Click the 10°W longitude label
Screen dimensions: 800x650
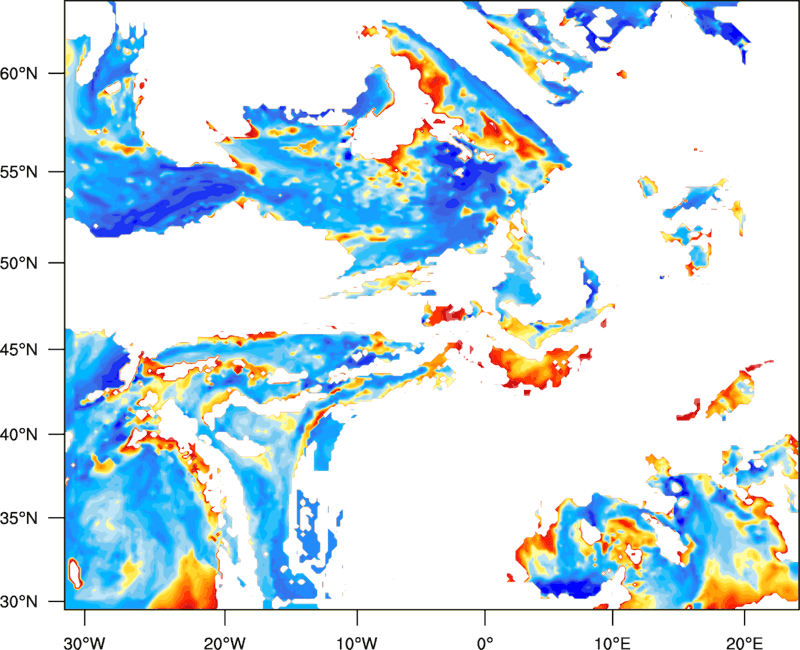(x=357, y=643)
